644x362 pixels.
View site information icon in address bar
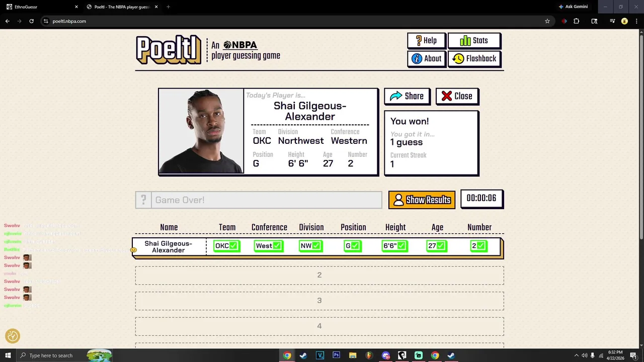pos(46,21)
